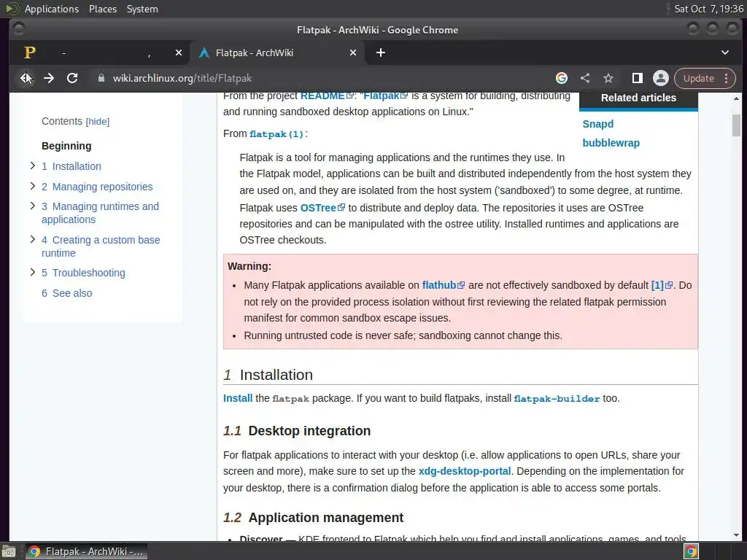
Task: Select the Flatpak - ArchWiki tab
Action: 277,52
